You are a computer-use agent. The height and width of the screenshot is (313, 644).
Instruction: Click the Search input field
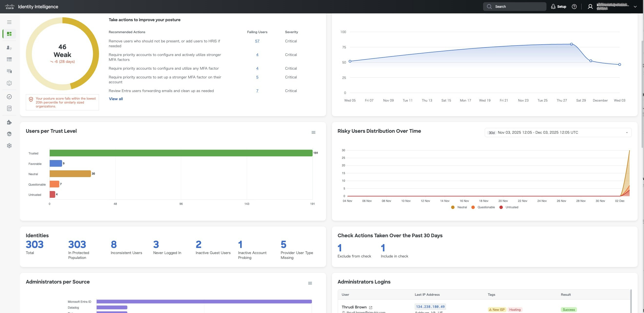[x=515, y=7]
